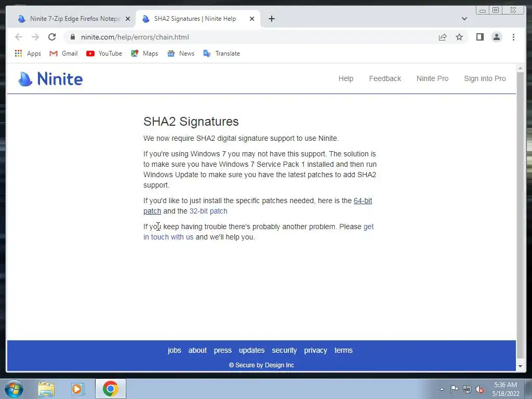
Task: Open the News bookmark
Action: [x=181, y=54]
